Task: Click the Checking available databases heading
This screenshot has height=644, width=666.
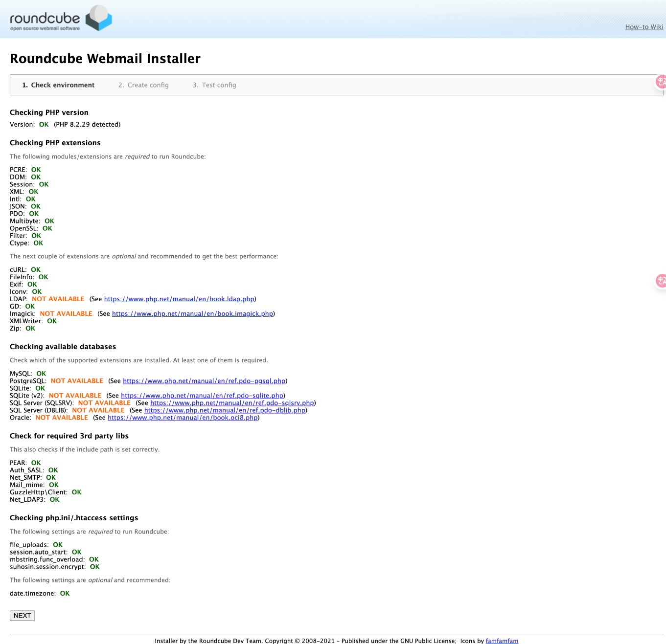Action: click(63, 347)
